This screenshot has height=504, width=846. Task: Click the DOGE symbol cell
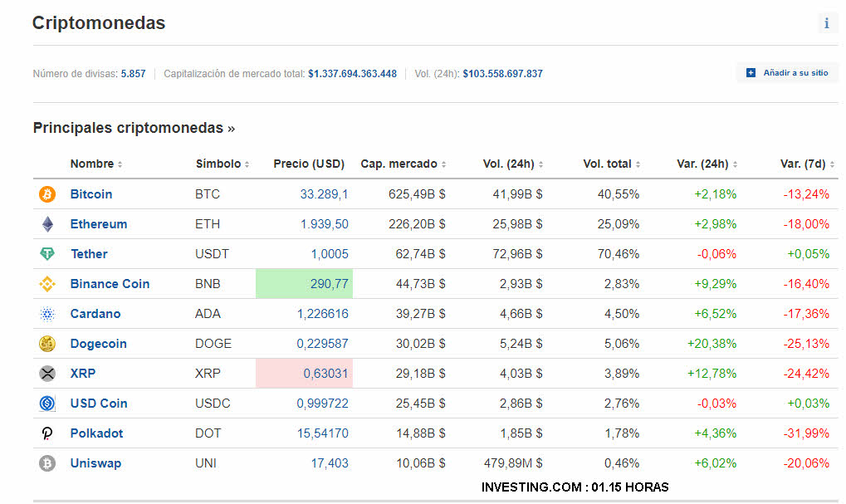[213, 344]
